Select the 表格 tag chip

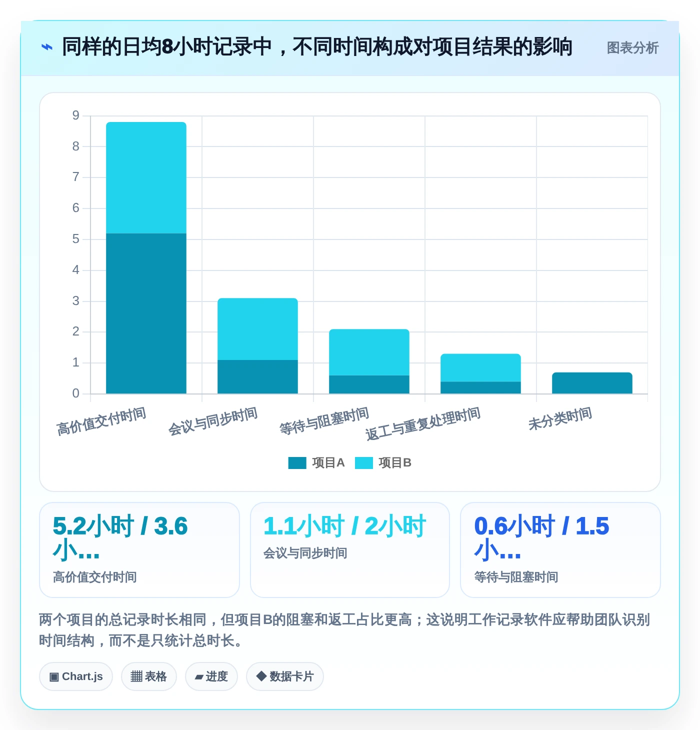149,676
